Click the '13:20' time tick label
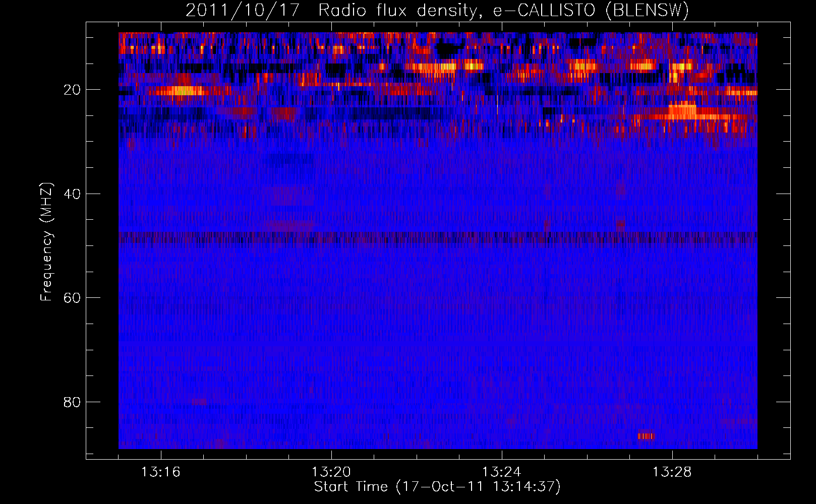The height and width of the screenshot is (504, 816). [331, 472]
